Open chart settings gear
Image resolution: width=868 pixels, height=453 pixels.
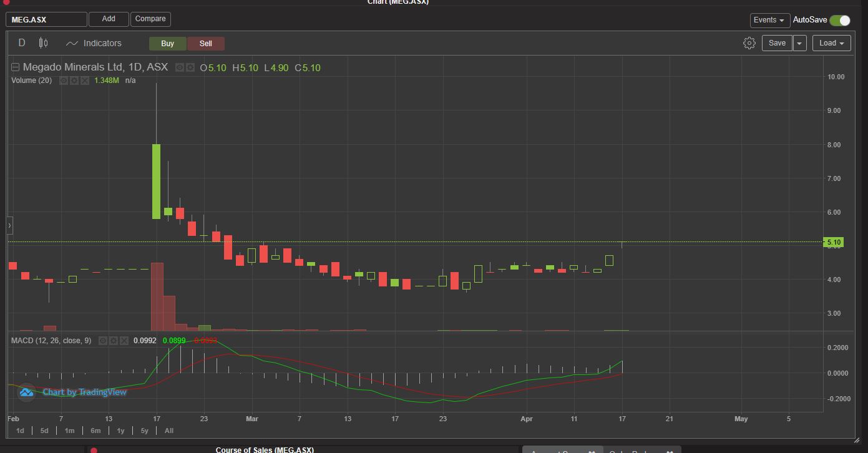pyautogui.click(x=749, y=43)
